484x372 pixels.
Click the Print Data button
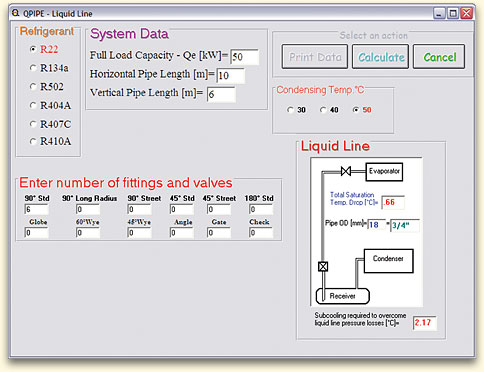315,57
